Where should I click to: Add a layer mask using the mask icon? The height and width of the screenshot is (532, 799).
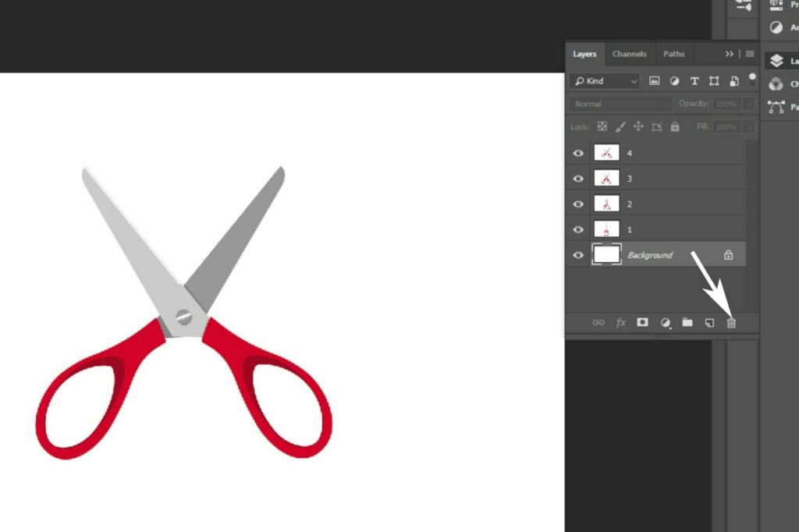tap(642, 322)
